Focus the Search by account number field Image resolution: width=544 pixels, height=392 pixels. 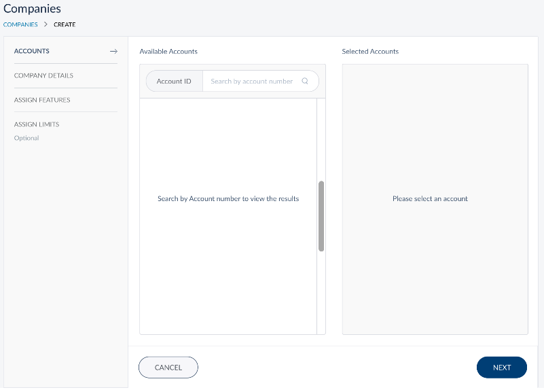pos(251,82)
